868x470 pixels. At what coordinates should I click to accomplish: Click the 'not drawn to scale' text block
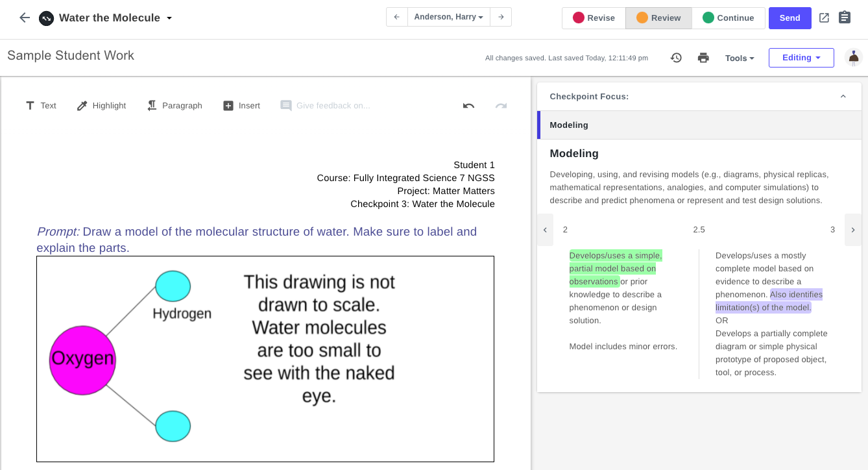pyautogui.click(x=319, y=339)
